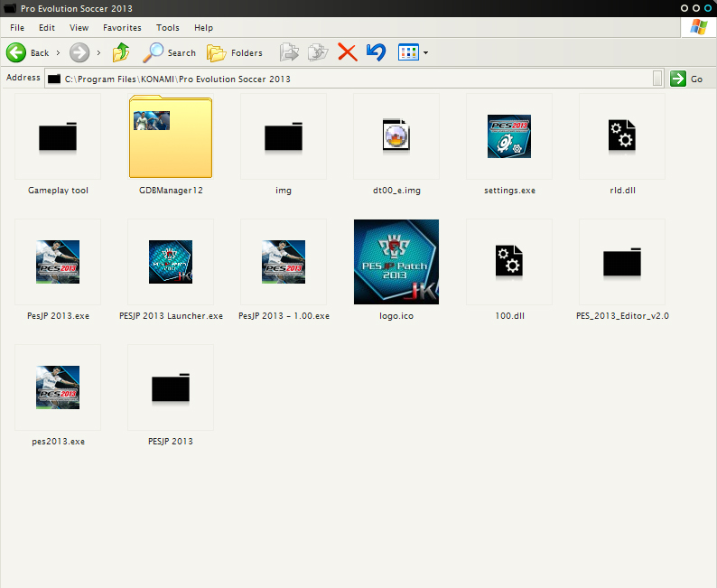Select the GDBManager12 folder thumbnail
The image size is (717, 588).
tap(171, 136)
